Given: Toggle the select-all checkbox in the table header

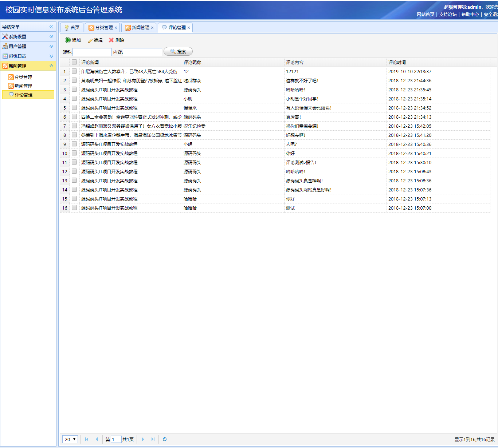Looking at the screenshot, I should click(74, 62).
